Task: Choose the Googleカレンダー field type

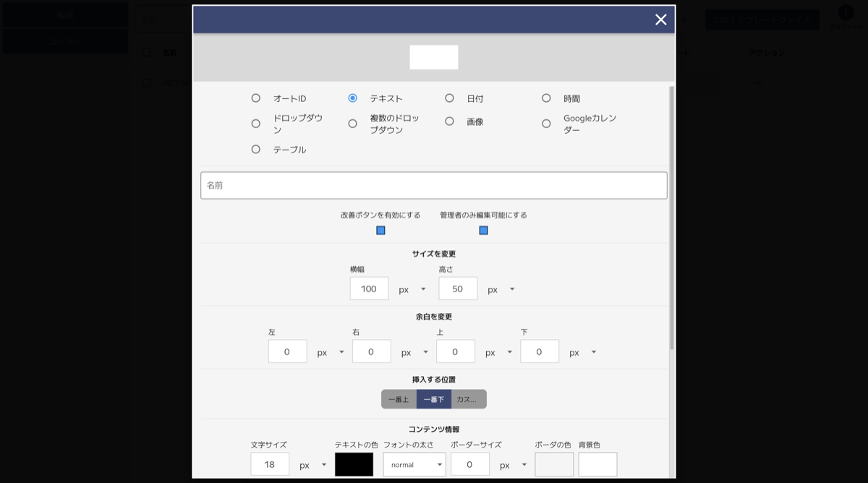Action: tap(546, 123)
